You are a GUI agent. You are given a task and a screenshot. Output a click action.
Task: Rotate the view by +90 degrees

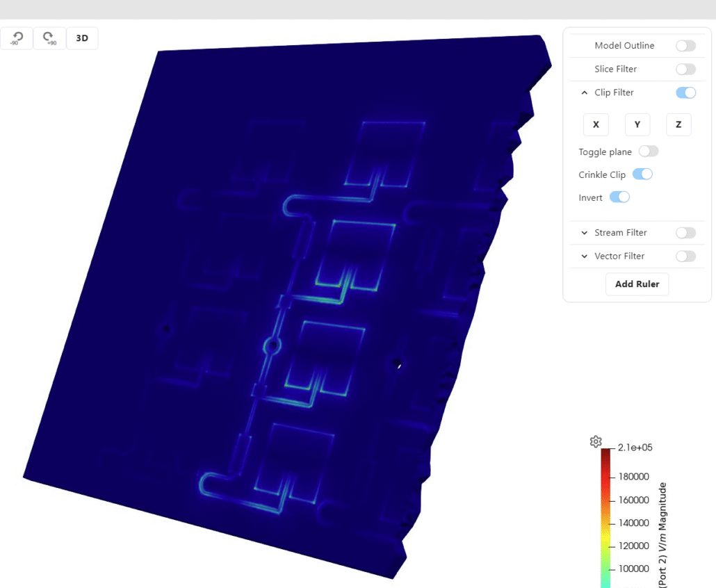(x=49, y=38)
